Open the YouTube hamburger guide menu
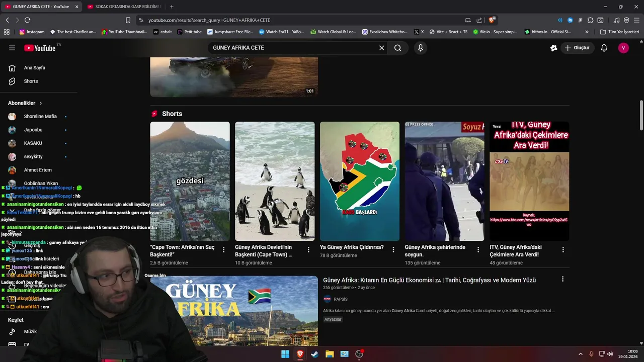The width and height of the screenshot is (644, 362). pyautogui.click(x=12, y=48)
